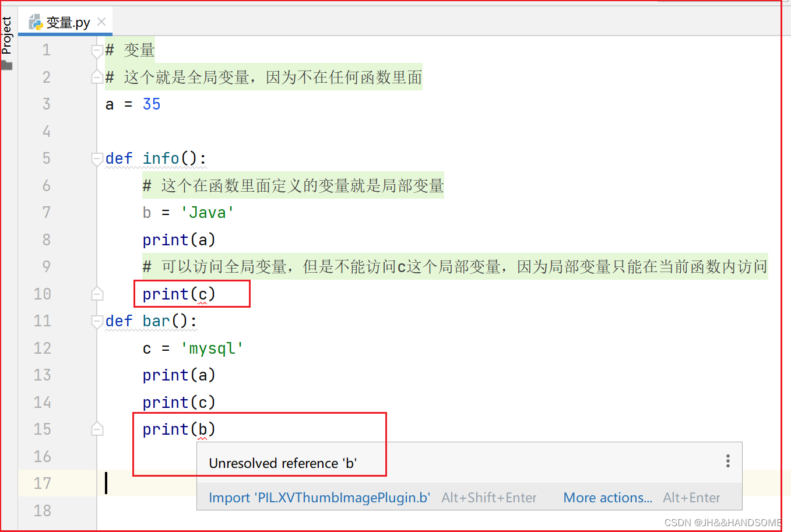Click fold end marker at line 15

[x=97, y=429]
